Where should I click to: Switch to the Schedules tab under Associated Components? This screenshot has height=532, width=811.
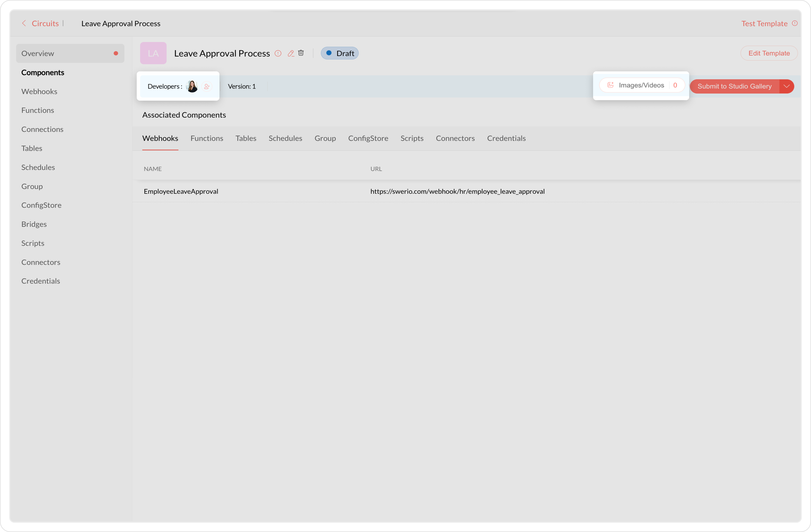(285, 138)
